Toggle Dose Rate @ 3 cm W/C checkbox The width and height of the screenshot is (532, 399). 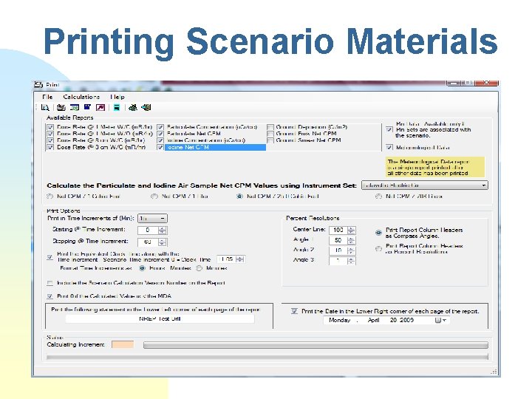tap(50, 140)
